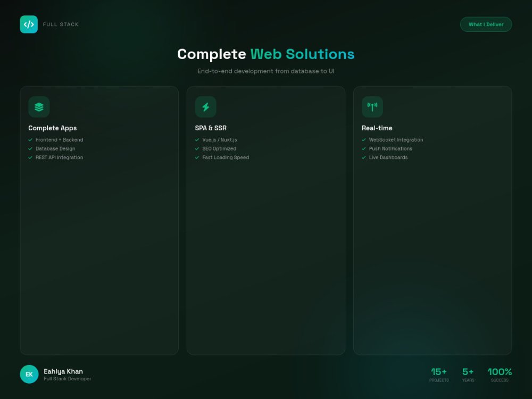532x399 pixels.
Task: Click checkmark beside Database Design
Action: (x=30, y=148)
